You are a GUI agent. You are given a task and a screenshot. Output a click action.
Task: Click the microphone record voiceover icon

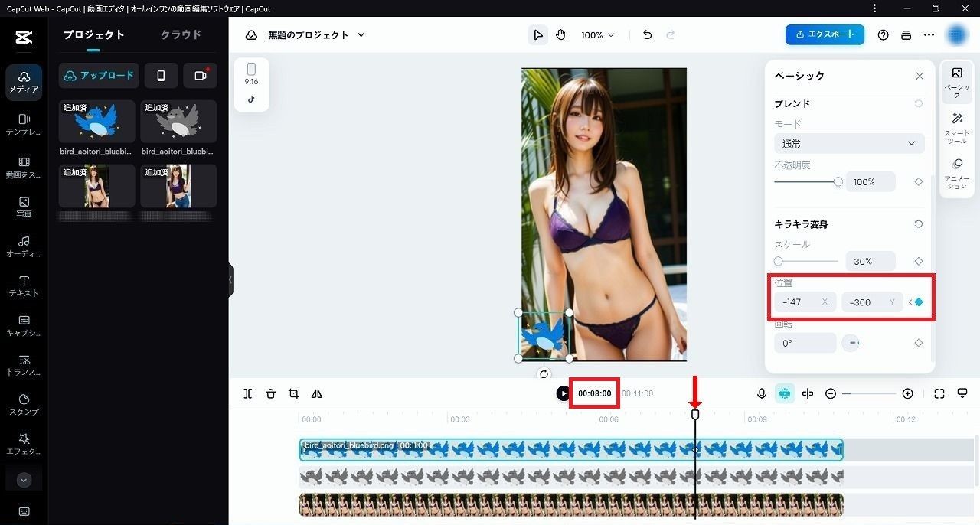pyautogui.click(x=762, y=393)
